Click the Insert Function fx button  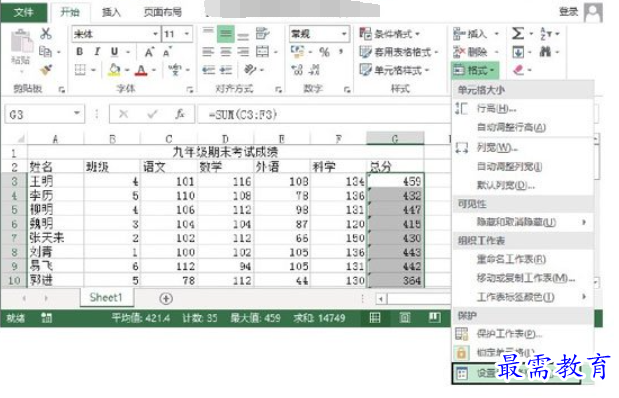pyautogui.click(x=180, y=115)
